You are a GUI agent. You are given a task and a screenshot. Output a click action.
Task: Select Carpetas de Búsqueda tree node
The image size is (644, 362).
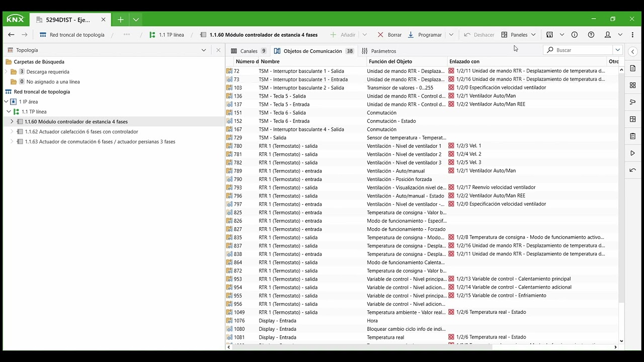click(39, 62)
